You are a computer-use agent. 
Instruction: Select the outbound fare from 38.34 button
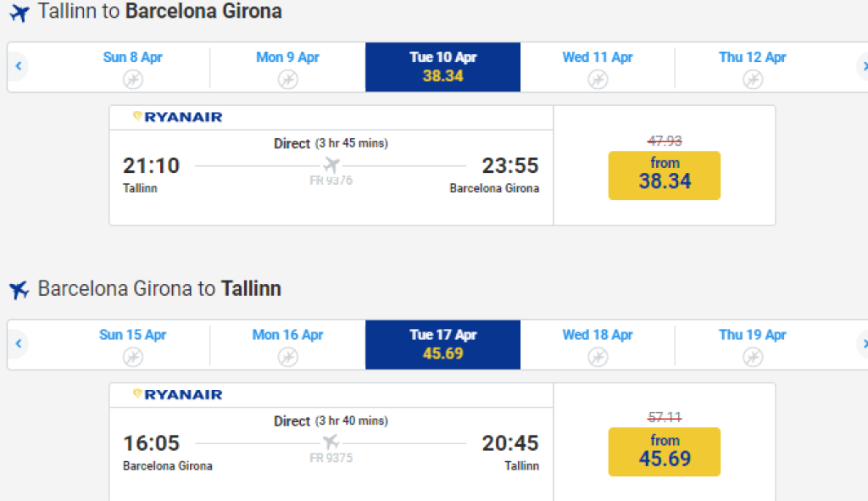[664, 175]
